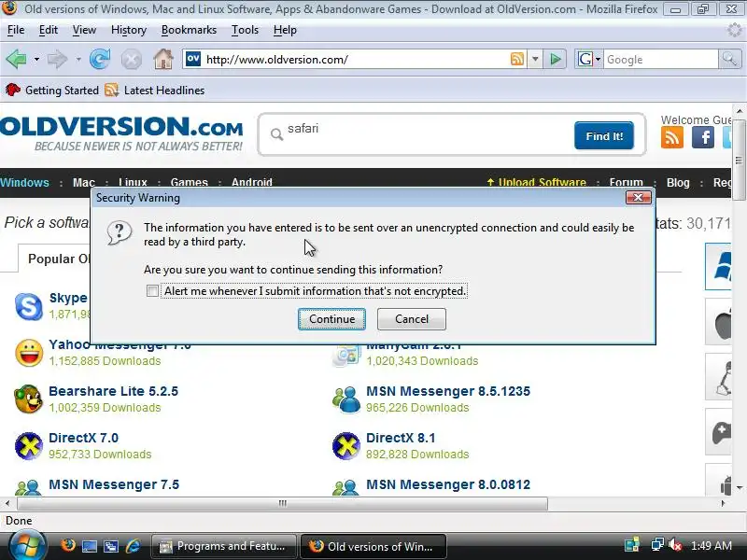Go to the Home page icon

[x=162, y=60]
